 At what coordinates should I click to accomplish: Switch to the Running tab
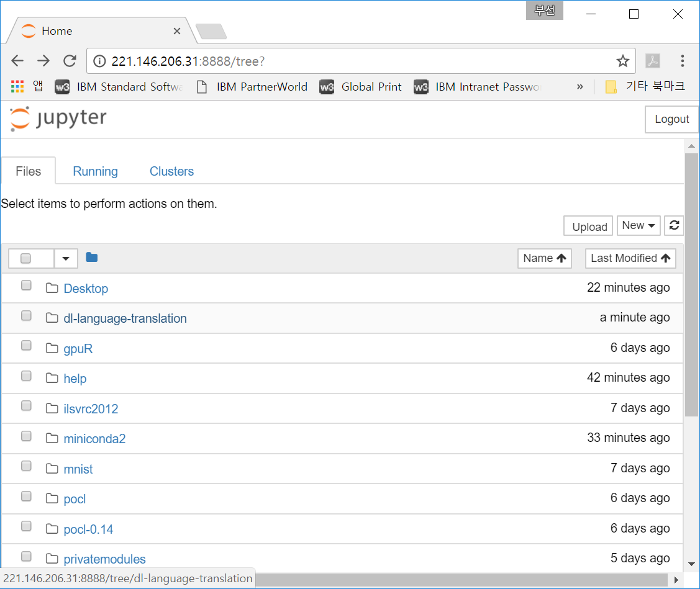click(x=95, y=171)
